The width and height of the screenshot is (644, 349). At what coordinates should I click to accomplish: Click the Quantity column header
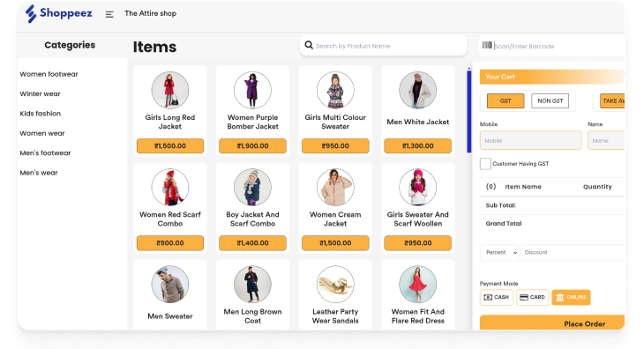tap(597, 187)
